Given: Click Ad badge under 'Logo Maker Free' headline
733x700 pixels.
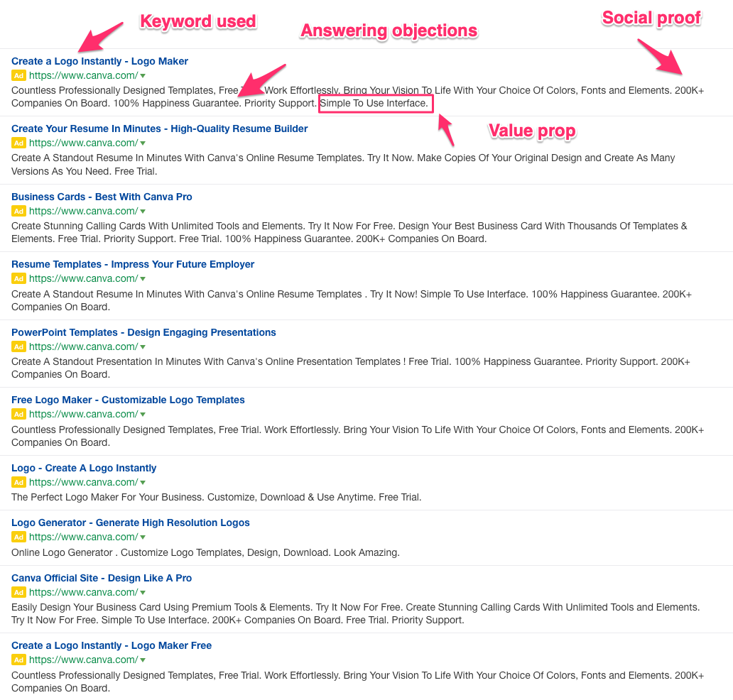Looking at the screenshot, I should [18, 660].
